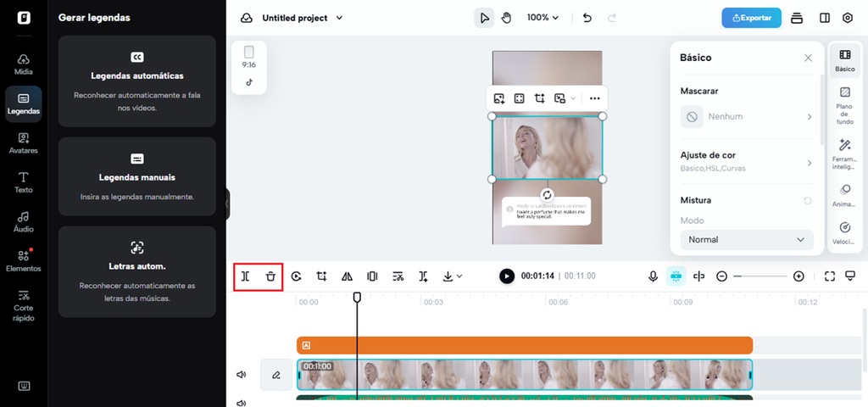Choose Legendas automáticas option

coord(137,81)
